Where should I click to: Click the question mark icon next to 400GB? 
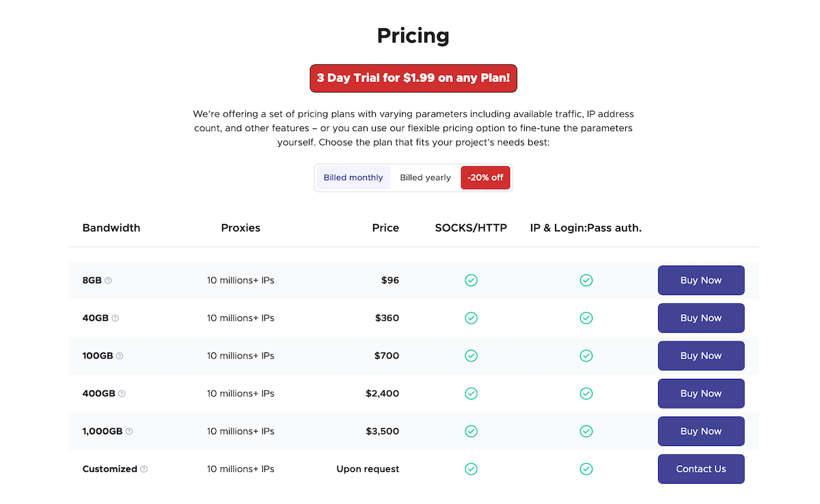122,393
